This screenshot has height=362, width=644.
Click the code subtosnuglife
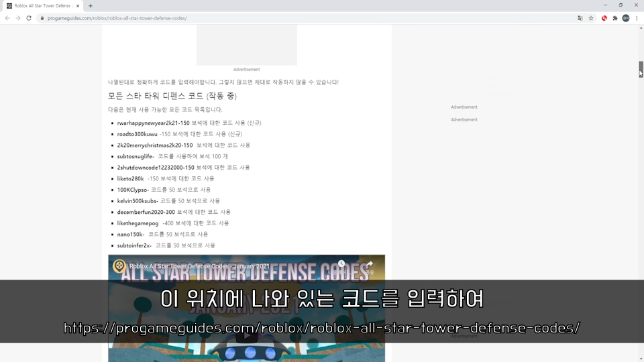[x=135, y=156]
